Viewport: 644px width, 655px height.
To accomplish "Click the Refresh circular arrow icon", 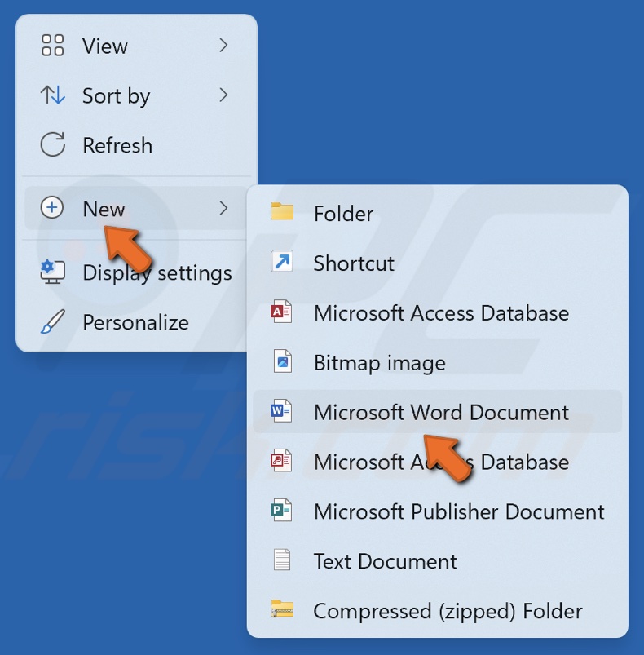I will 53,145.
